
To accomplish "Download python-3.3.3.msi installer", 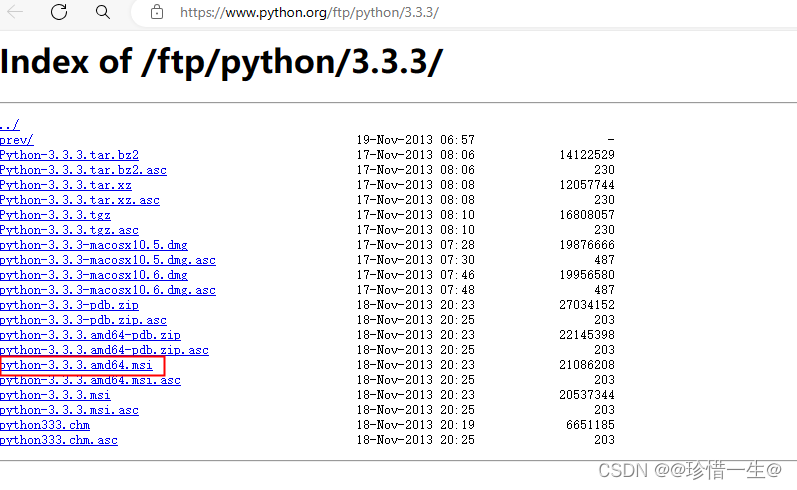I will pos(55,395).
